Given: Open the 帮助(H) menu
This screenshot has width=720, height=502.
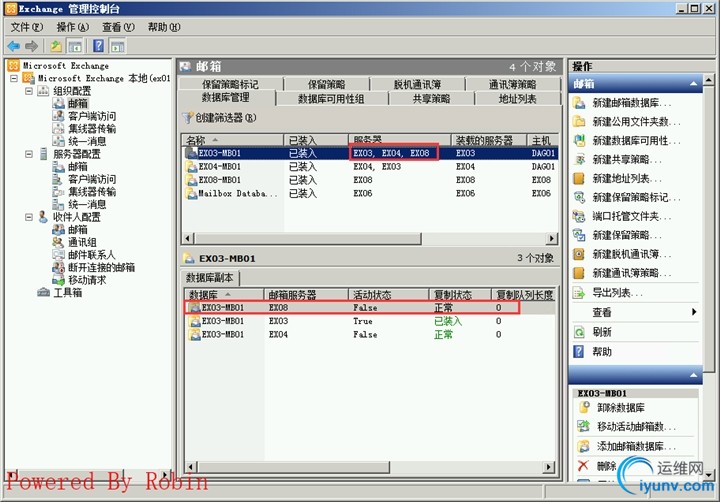Looking at the screenshot, I should point(164,27).
